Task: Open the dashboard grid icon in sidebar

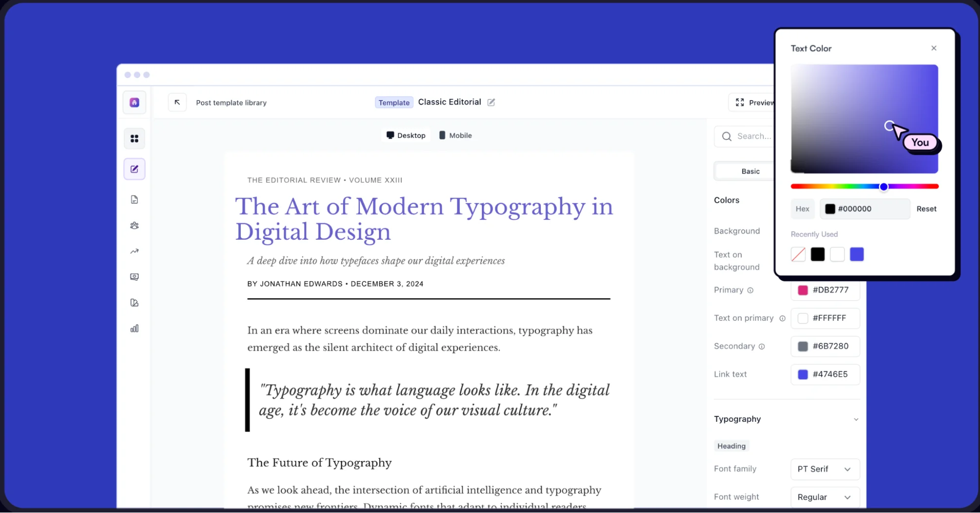Action: [134, 139]
